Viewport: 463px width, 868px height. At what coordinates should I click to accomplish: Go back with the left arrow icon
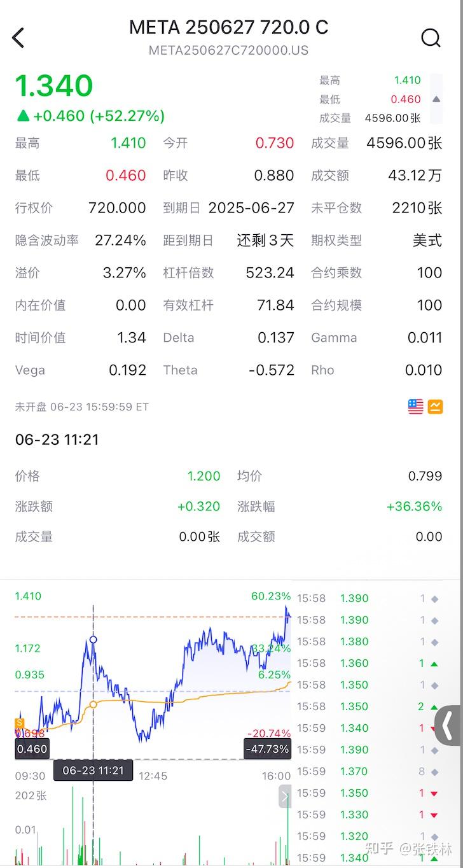18,38
